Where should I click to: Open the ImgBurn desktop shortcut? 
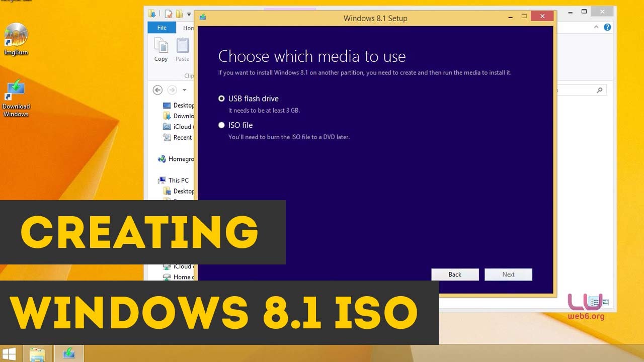pos(16,39)
